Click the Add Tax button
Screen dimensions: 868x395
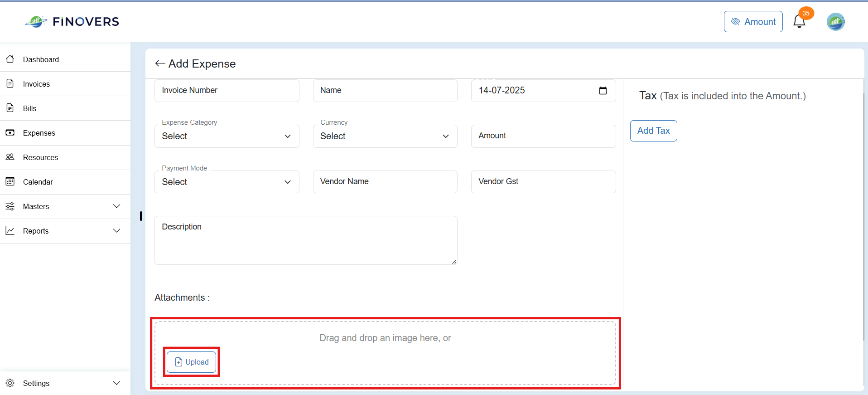click(653, 131)
